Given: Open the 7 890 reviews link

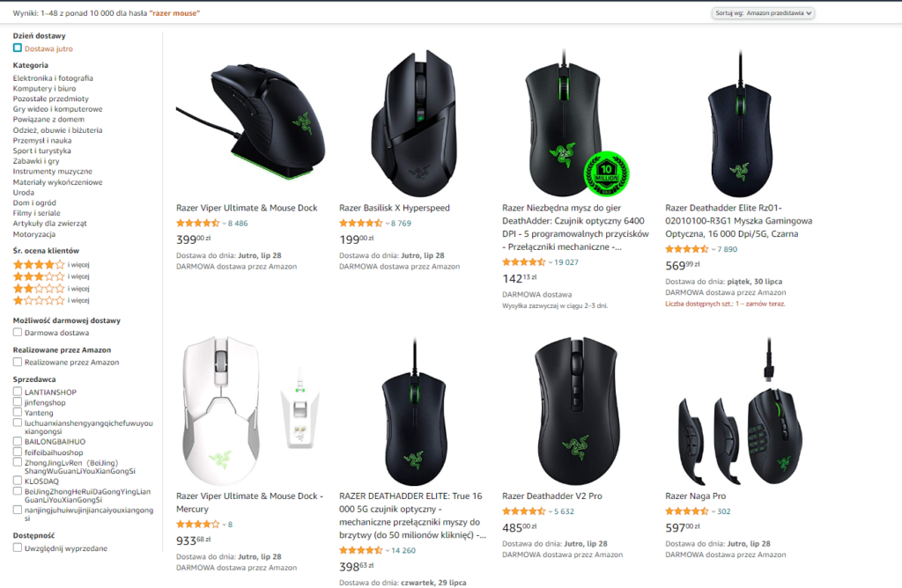Looking at the screenshot, I should click(x=727, y=249).
